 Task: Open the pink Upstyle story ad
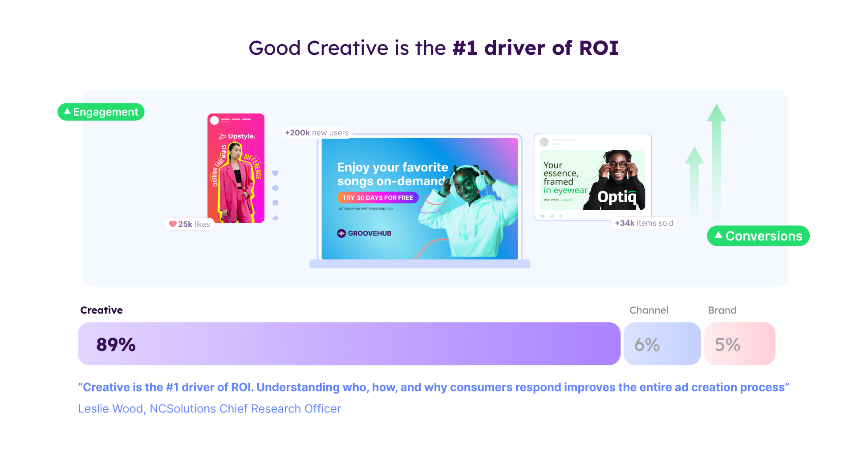coord(236,168)
